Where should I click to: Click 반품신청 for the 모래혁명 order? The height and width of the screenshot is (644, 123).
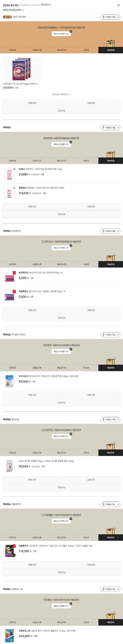[32, 103]
